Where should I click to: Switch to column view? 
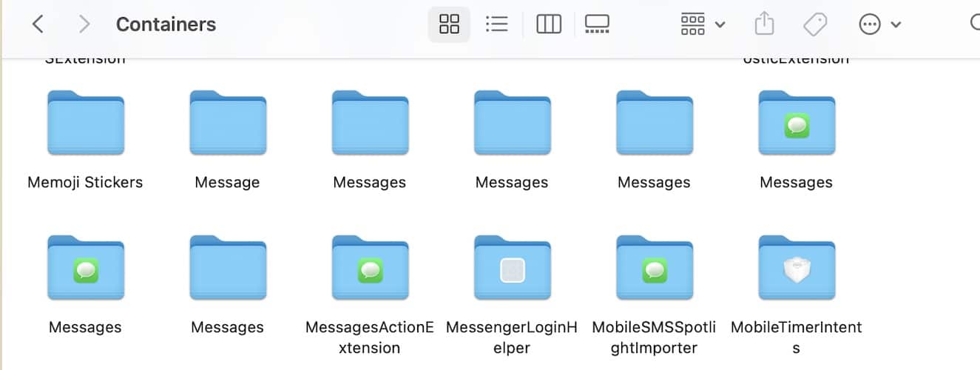tap(548, 24)
